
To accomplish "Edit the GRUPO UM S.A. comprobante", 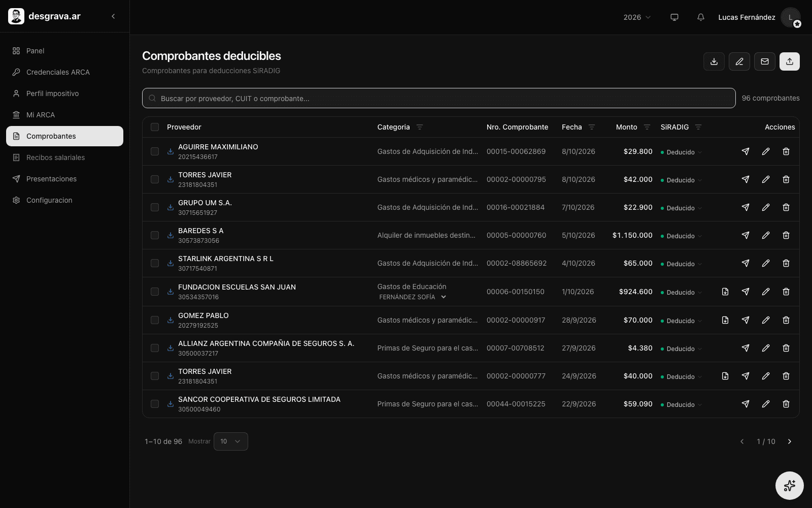I will pyautogui.click(x=766, y=207).
